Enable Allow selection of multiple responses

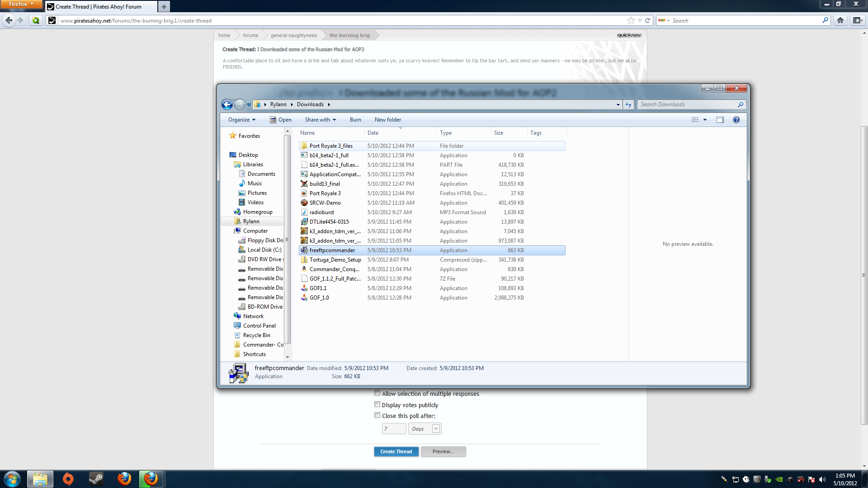pyautogui.click(x=377, y=393)
